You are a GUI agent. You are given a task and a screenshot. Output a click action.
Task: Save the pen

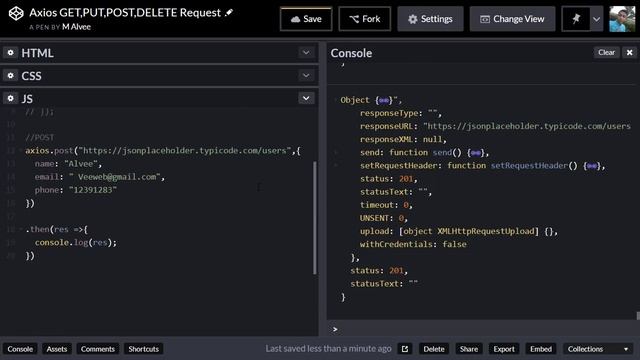point(306,19)
